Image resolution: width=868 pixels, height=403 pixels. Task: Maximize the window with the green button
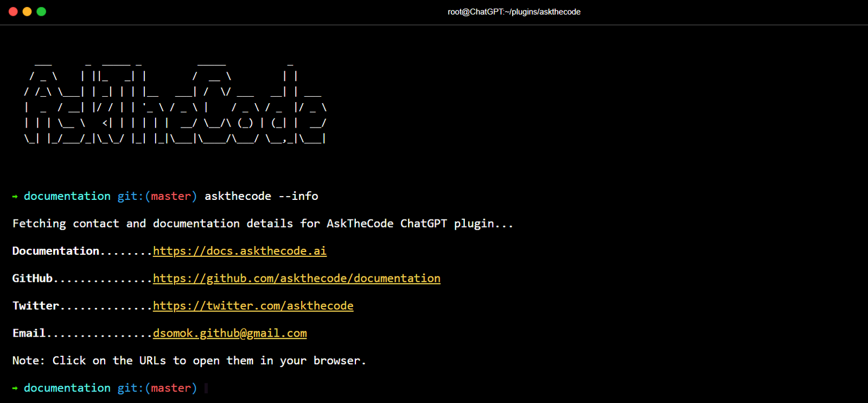tap(41, 11)
